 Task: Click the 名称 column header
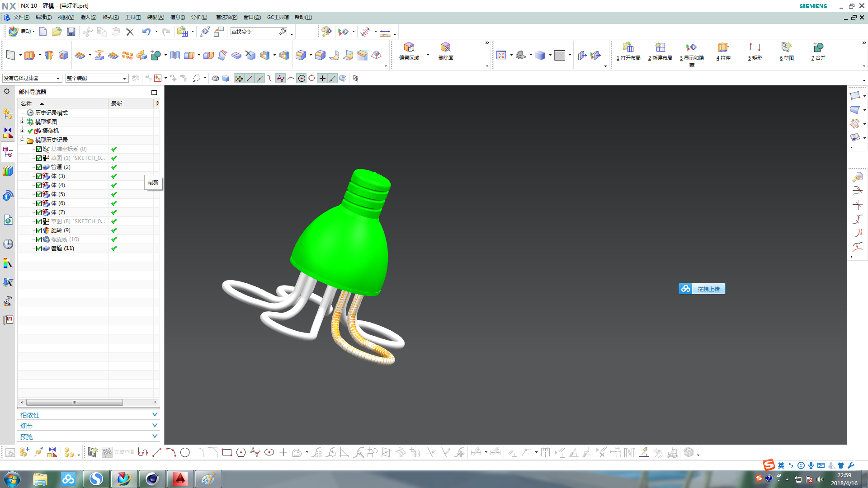63,103
